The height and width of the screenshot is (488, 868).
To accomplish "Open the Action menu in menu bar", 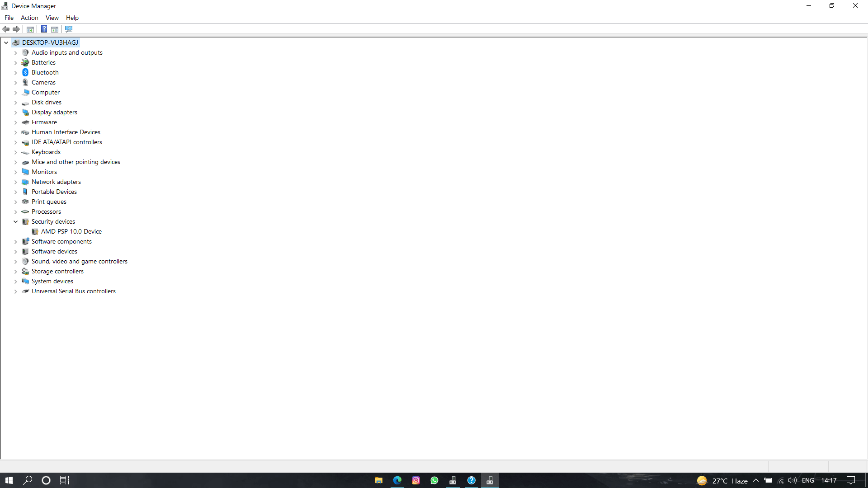I will (29, 17).
